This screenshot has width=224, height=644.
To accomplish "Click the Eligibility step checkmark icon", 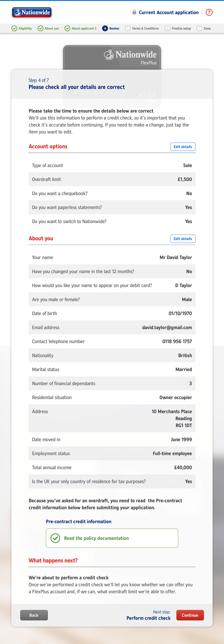I will tap(15, 28).
